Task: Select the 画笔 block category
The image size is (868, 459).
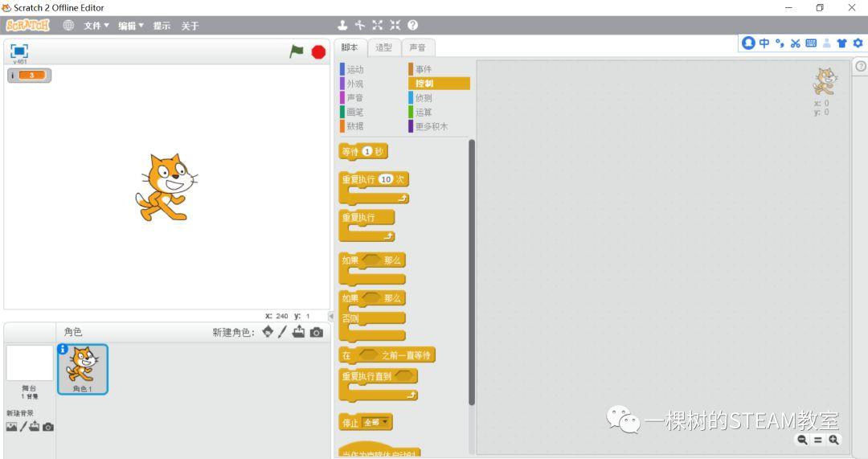Action: (x=352, y=112)
